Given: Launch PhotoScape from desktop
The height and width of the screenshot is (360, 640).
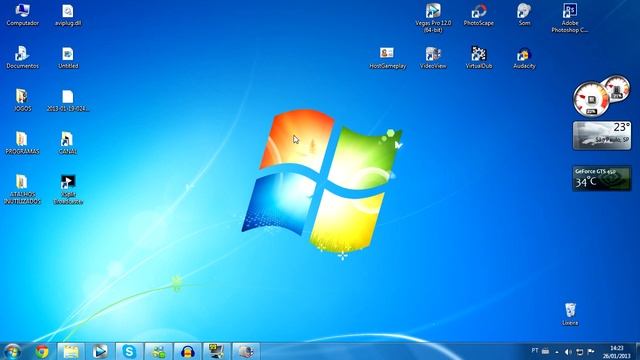Looking at the screenshot, I should click(x=479, y=15).
